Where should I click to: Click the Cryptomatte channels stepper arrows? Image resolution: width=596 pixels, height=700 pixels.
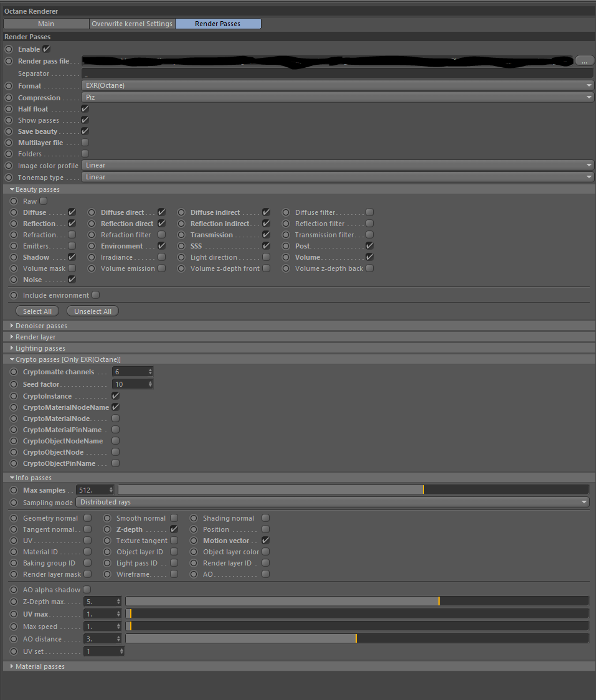(150, 372)
